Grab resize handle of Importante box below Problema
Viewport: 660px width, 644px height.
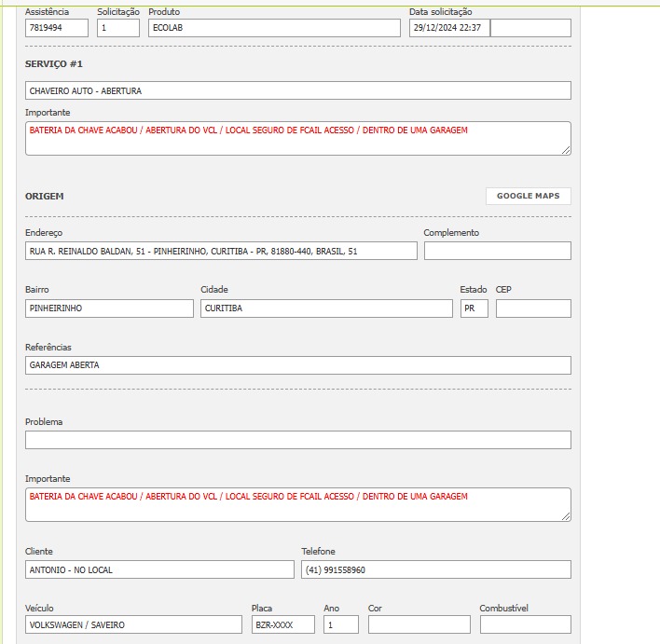pyautogui.click(x=566, y=515)
